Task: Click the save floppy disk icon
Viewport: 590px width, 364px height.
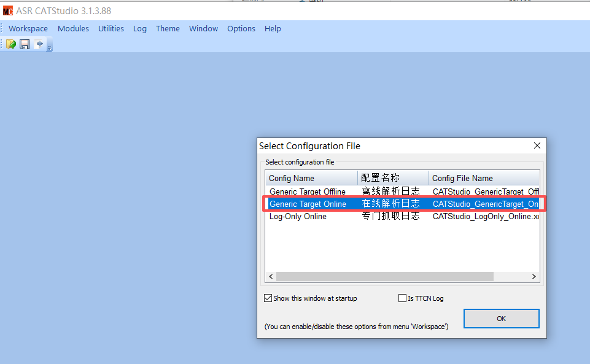Action: (25, 44)
